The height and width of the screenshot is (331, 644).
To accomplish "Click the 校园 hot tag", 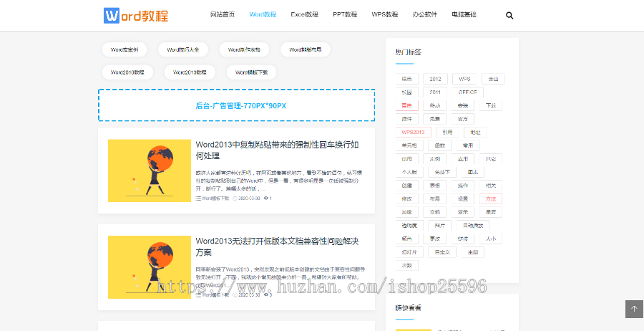I will point(406,92).
